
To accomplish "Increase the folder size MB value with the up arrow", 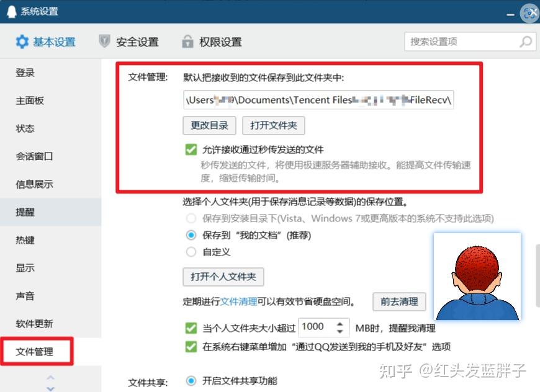I will 340,324.
